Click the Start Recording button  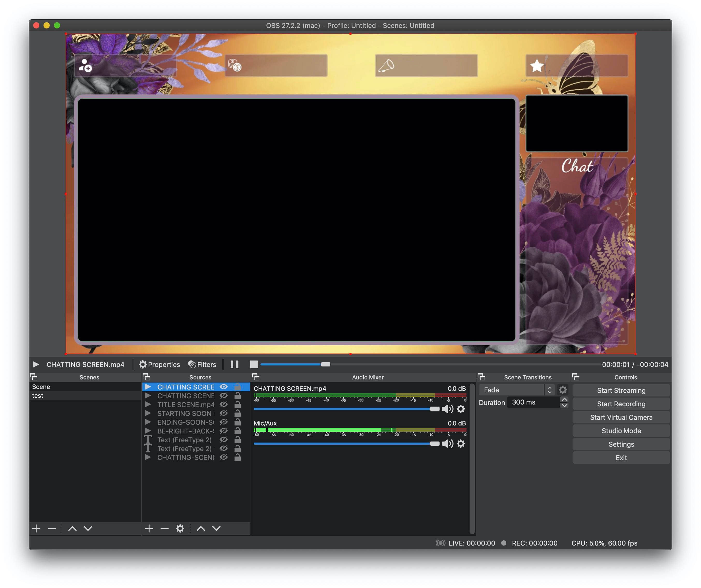(x=621, y=404)
